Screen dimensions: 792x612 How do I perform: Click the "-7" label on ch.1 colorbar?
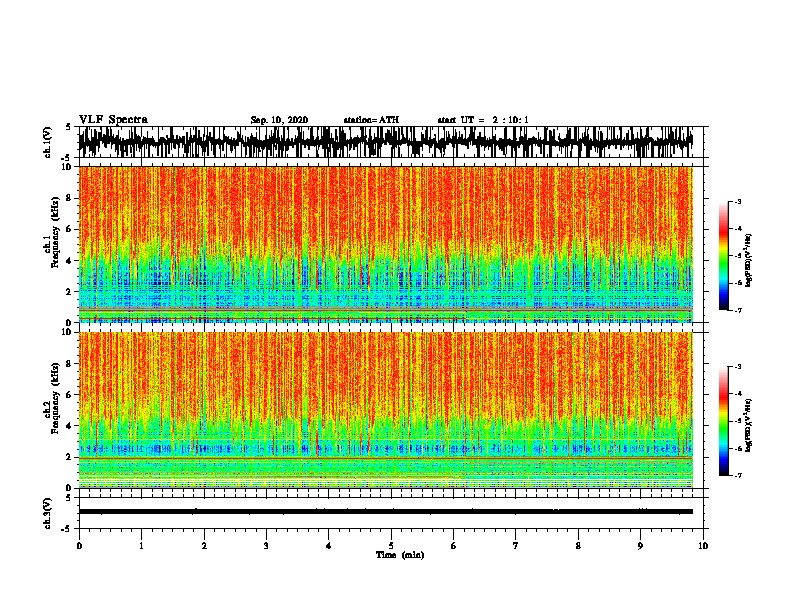click(738, 310)
